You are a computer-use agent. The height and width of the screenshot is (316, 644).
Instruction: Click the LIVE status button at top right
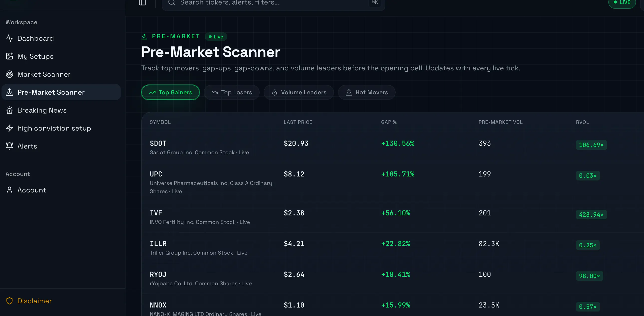[x=622, y=2]
